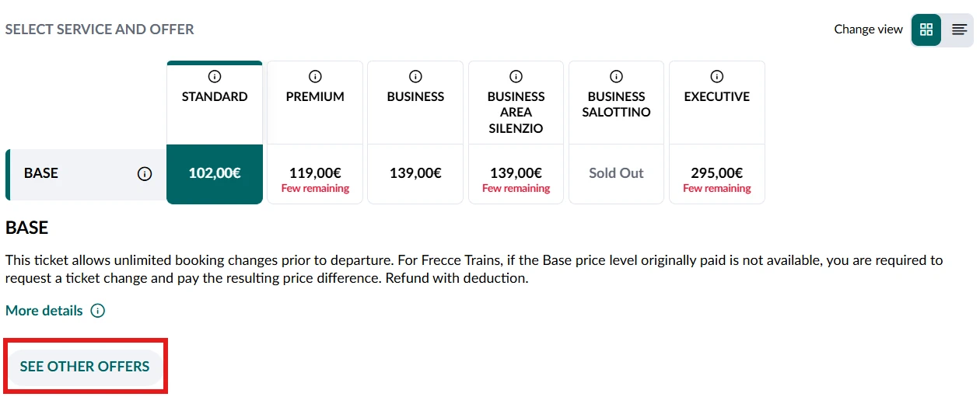Click the STANDARD column header
Image resolution: width=980 pixels, height=397 pixels.
point(215,97)
